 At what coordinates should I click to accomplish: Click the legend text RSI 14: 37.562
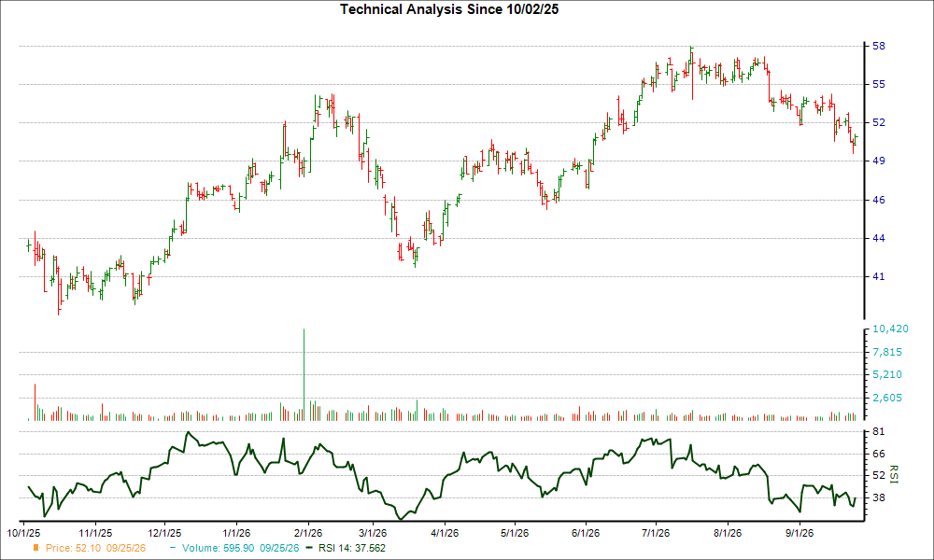352,548
